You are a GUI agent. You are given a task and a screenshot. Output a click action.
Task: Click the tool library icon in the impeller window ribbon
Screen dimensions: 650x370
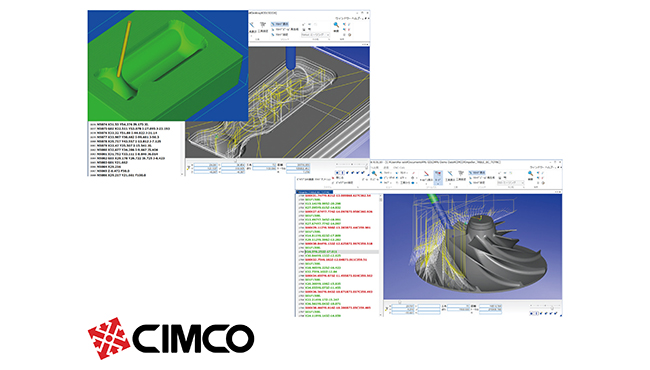pos(461,173)
